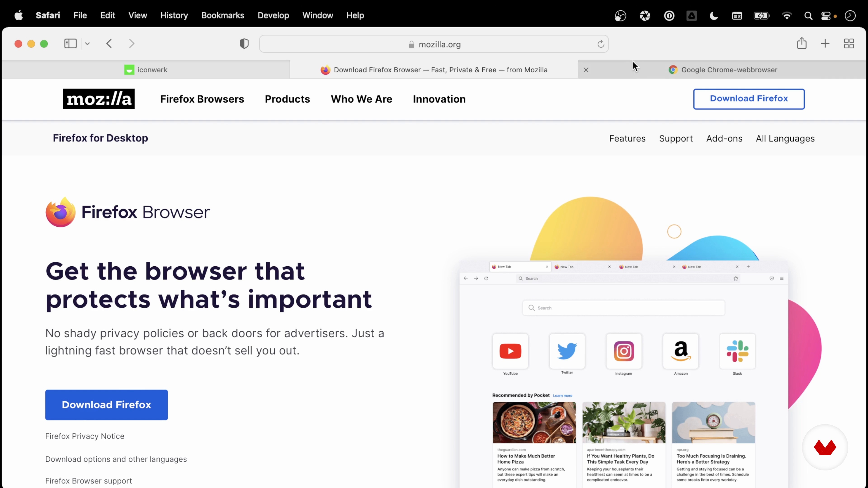The width and height of the screenshot is (868, 488).
Task: Open the Safari menu
Action: coord(48,15)
